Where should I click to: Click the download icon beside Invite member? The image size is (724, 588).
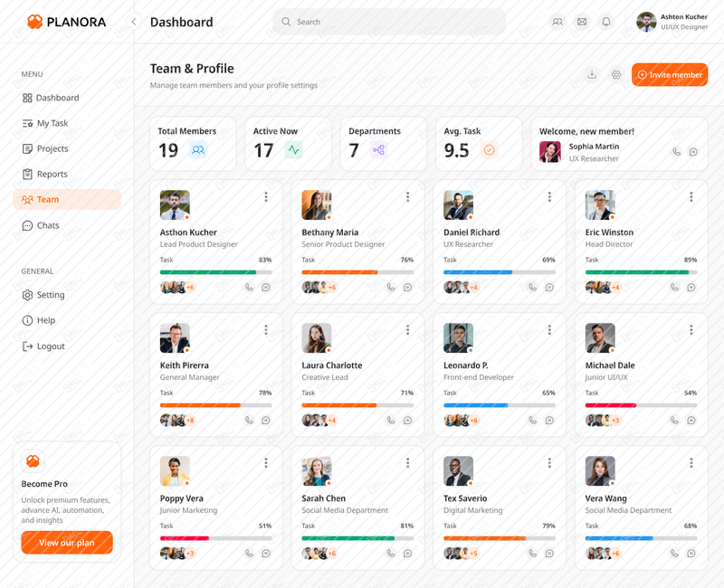pyautogui.click(x=592, y=74)
